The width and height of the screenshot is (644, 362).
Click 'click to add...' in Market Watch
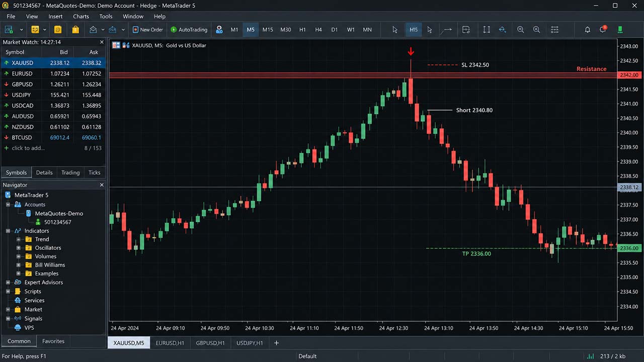(x=28, y=148)
